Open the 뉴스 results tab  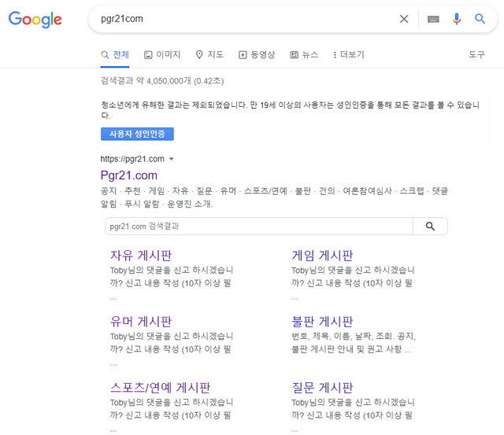pos(304,54)
